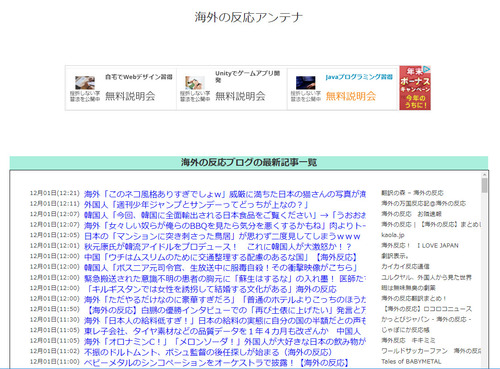The width and height of the screenshot is (500, 369).
Task: Click the blog source ユルクヤル、外国人から見た世界
Action: point(427,277)
